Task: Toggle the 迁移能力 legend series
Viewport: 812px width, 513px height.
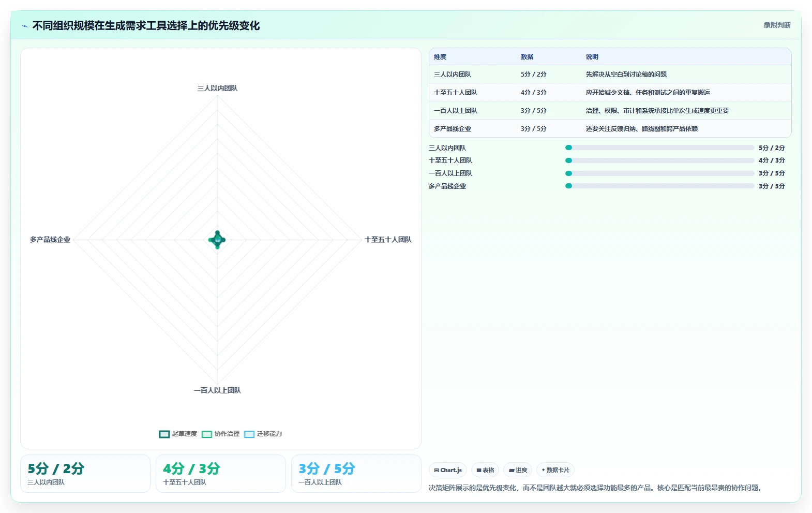Action: coord(263,434)
